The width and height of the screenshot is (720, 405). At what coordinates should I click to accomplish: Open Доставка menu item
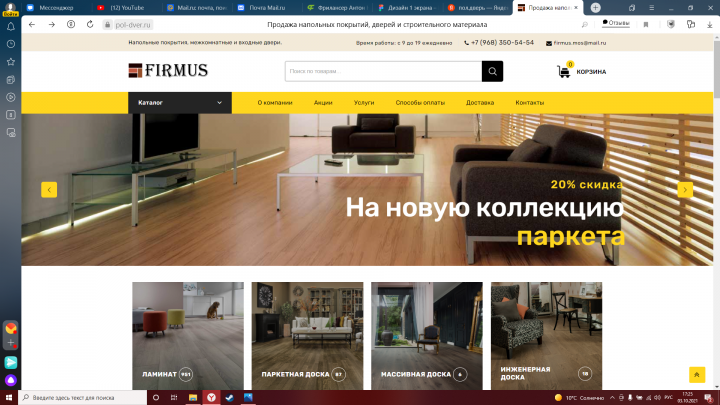click(480, 103)
